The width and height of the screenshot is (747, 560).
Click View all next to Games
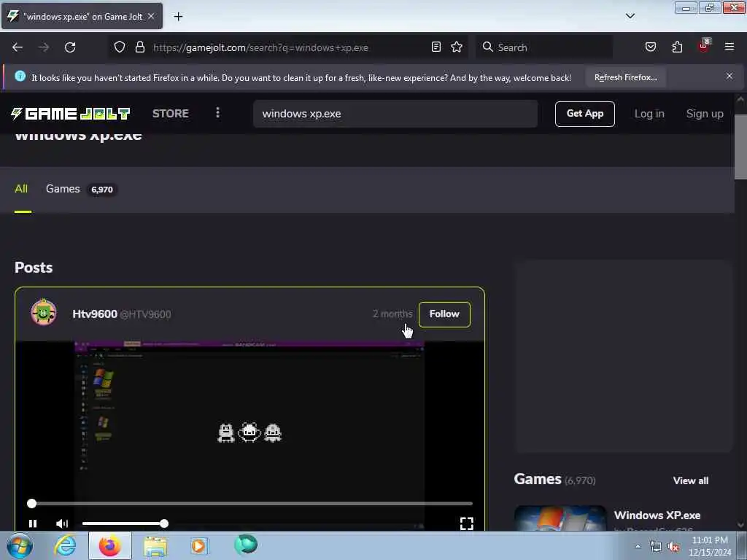tap(690, 481)
